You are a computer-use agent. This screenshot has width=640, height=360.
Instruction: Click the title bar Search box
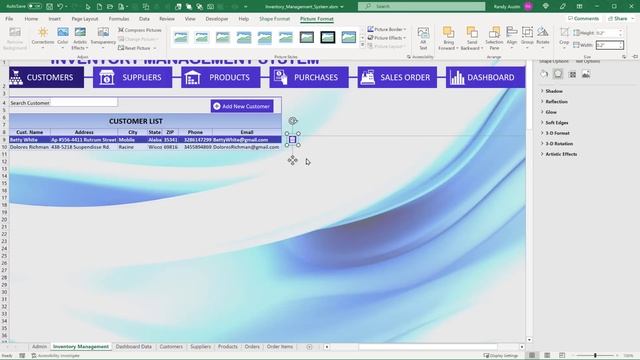[x=422, y=7]
